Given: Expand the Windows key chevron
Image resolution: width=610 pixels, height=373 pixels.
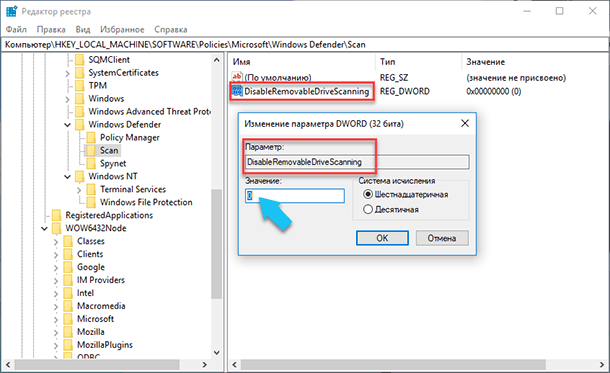Looking at the screenshot, I should (x=67, y=99).
